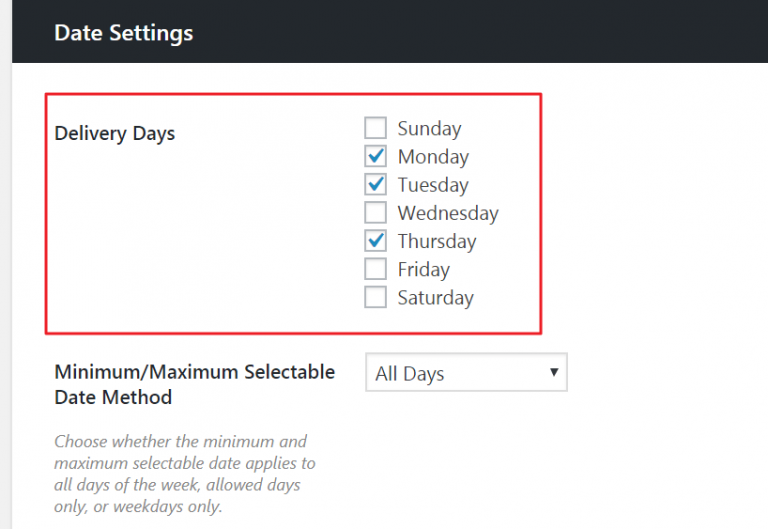This screenshot has height=529, width=768.
Task: Click the Monday text label
Action: (433, 156)
